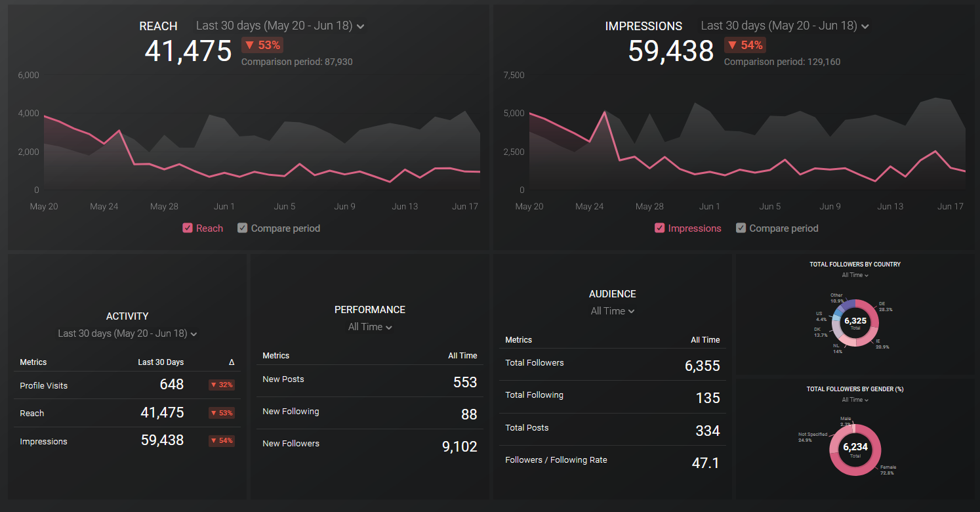Viewport: 980px width, 512px height.
Task: Open the Reach chart date range dropdown
Action: click(x=280, y=26)
